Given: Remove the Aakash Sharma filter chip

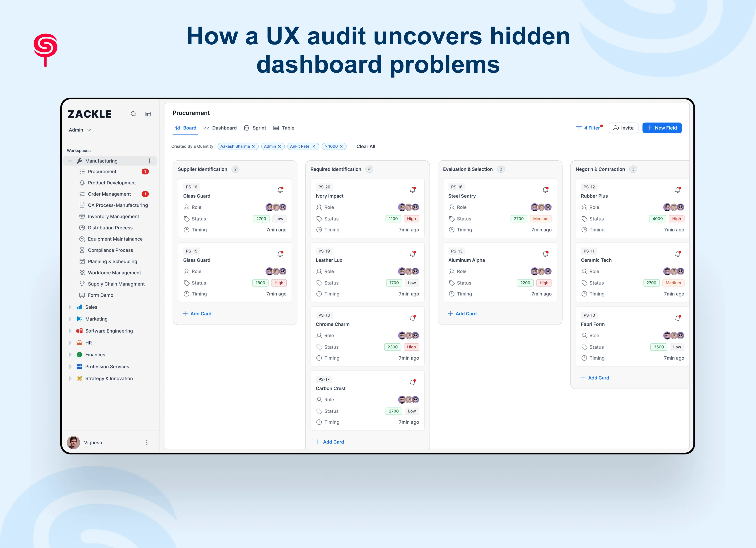Looking at the screenshot, I should [253, 146].
